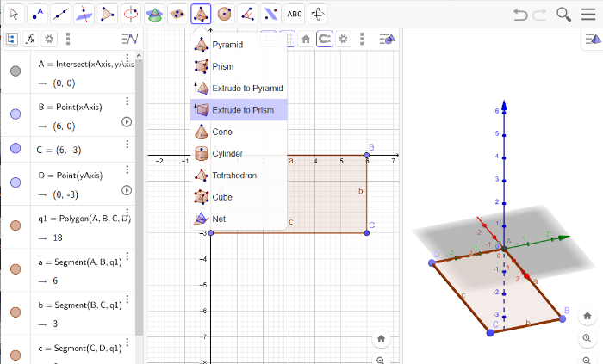Open more options for point A row
603x364 pixels.
click(127, 58)
